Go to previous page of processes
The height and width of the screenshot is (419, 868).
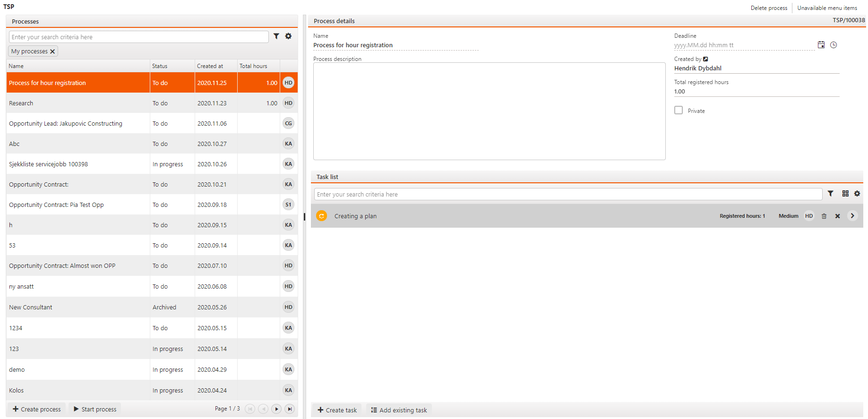pyautogui.click(x=263, y=409)
